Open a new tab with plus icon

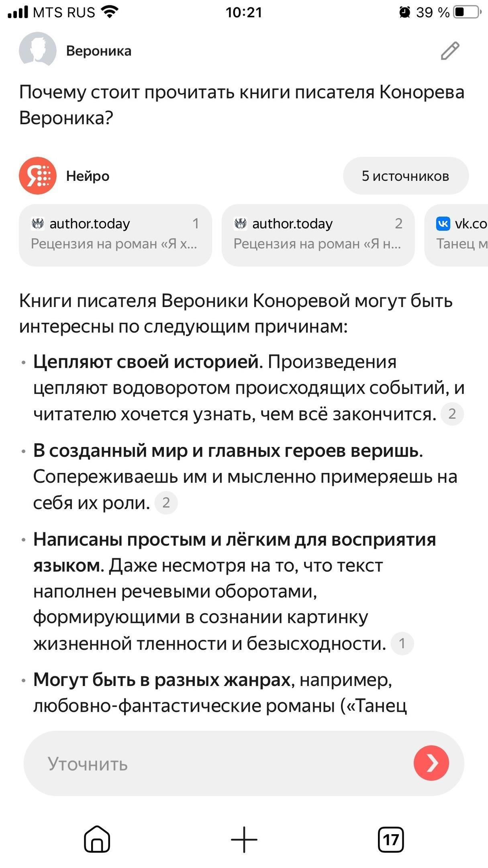coord(244,839)
